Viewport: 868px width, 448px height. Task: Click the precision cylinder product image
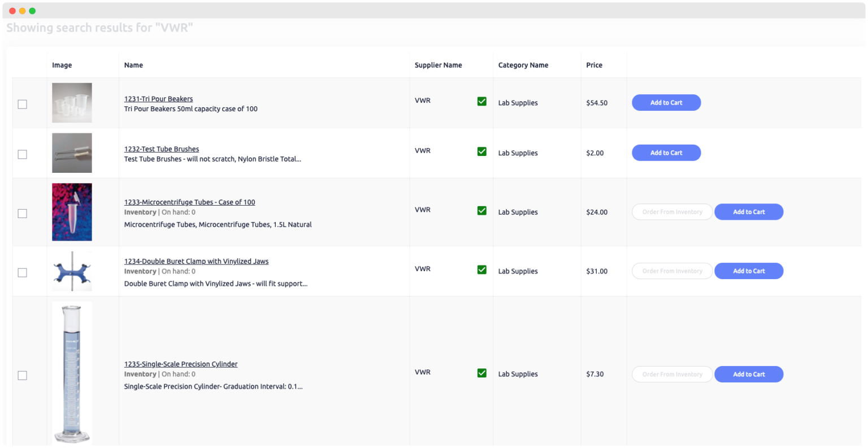pyautogui.click(x=72, y=373)
